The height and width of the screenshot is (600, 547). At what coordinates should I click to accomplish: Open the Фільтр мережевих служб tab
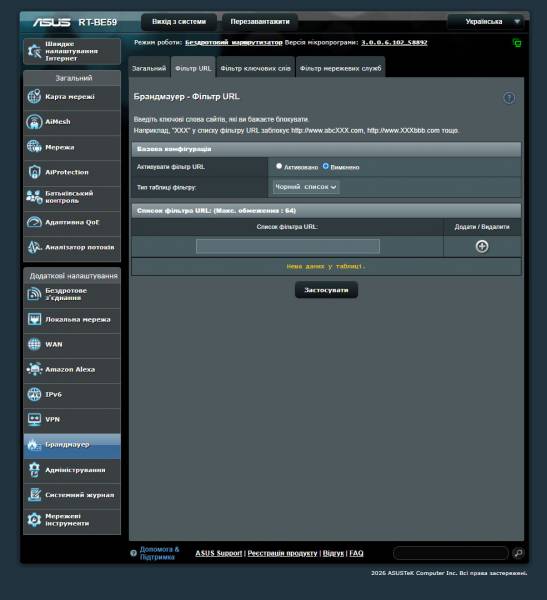point(340,68)
